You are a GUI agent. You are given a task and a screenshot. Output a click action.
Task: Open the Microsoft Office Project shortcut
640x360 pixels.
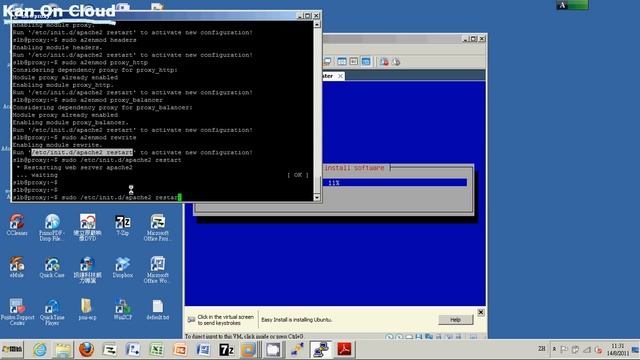click(x=158, y=227)
